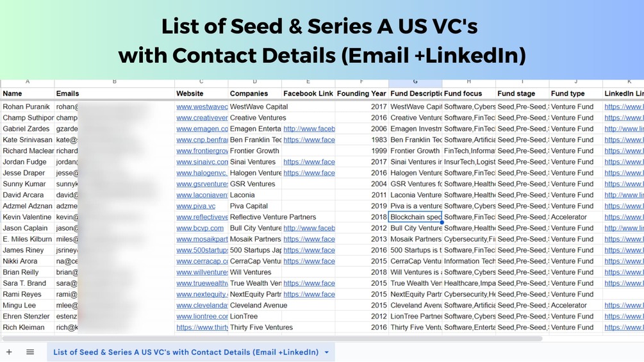Select the Blockchain fund description cell
The image size is (644, 362).
tap(415, 217)
